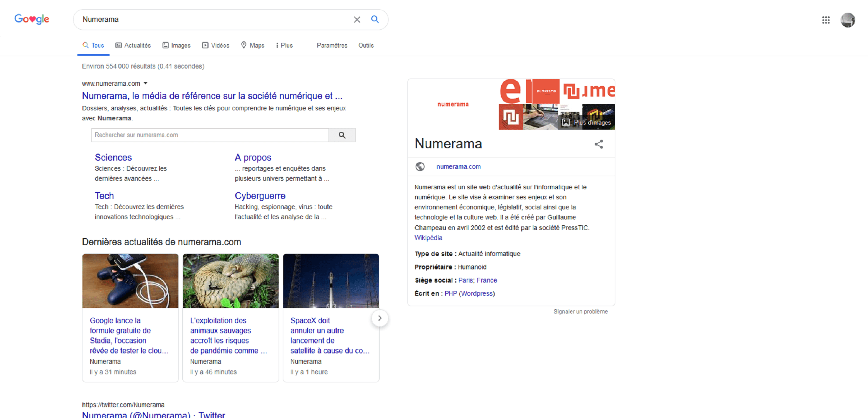
Task: Open numerama.com link in knowledge panel
Action: coord(459,166)
